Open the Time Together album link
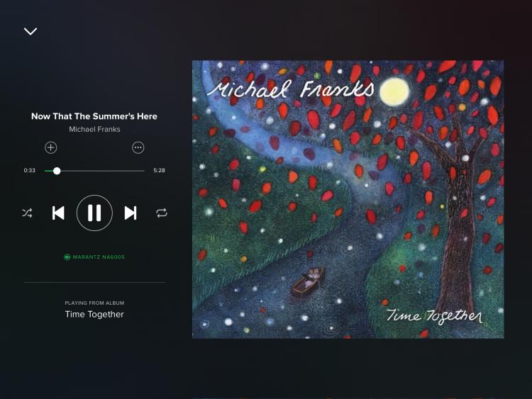 (x=94, y=314)
